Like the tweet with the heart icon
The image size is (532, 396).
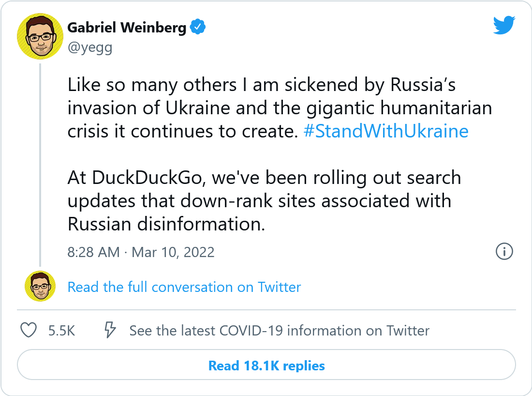click(29, 331)
